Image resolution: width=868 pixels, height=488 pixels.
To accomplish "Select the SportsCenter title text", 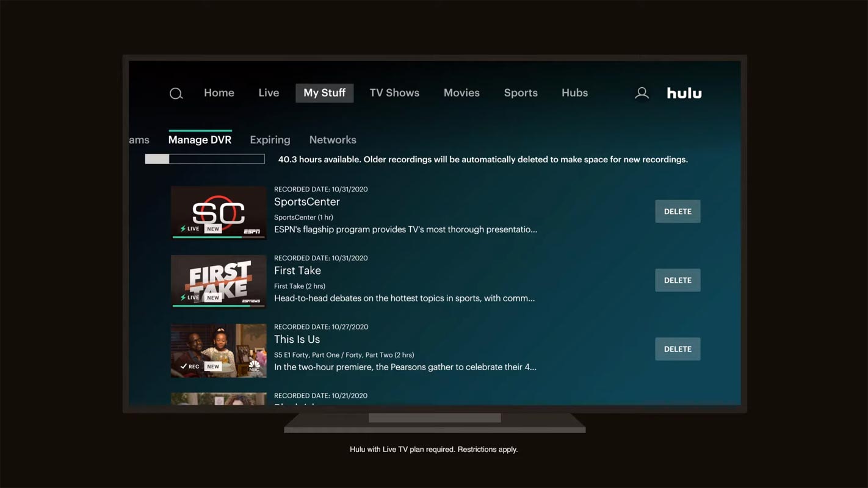I will pos(307,202).
